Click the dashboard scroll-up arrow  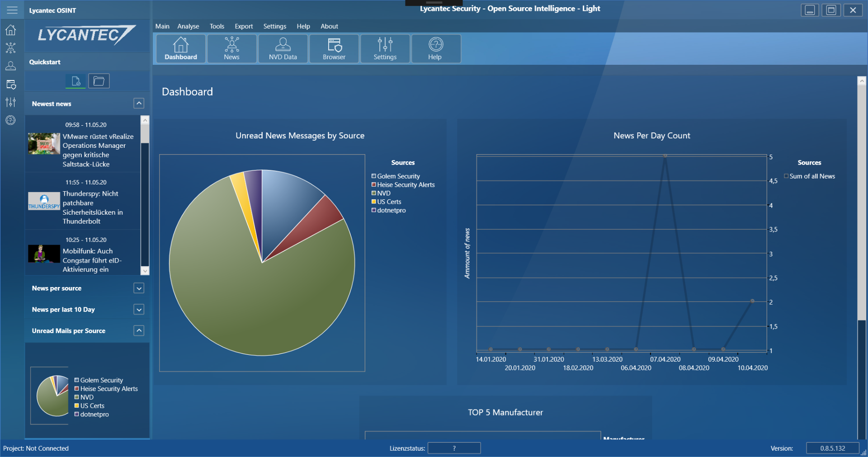coord(862,81)
